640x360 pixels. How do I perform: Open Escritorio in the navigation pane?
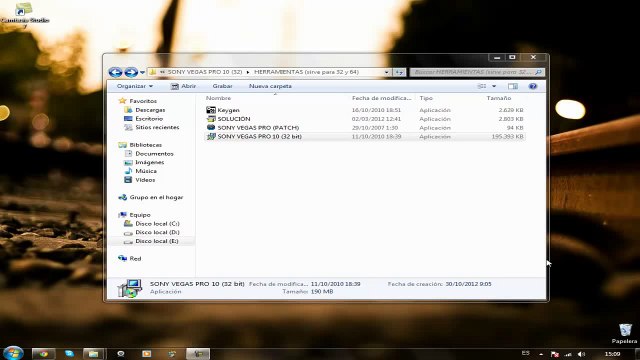[x=149, y=118]
